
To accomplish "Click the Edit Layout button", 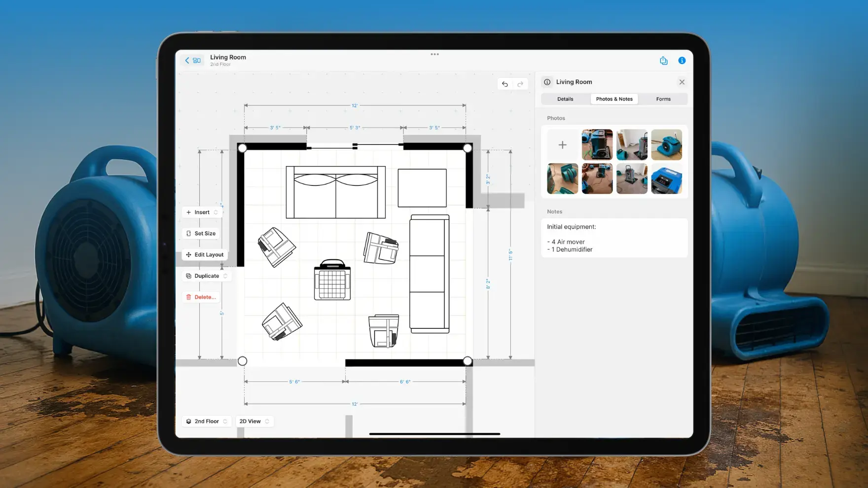I will 204,255.
